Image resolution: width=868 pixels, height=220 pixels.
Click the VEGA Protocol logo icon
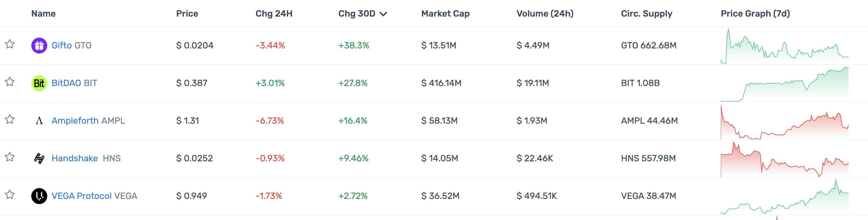[39, 196]
